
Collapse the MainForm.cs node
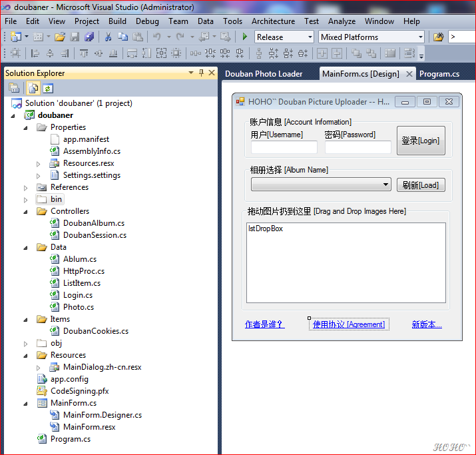(x=26, y=404)
